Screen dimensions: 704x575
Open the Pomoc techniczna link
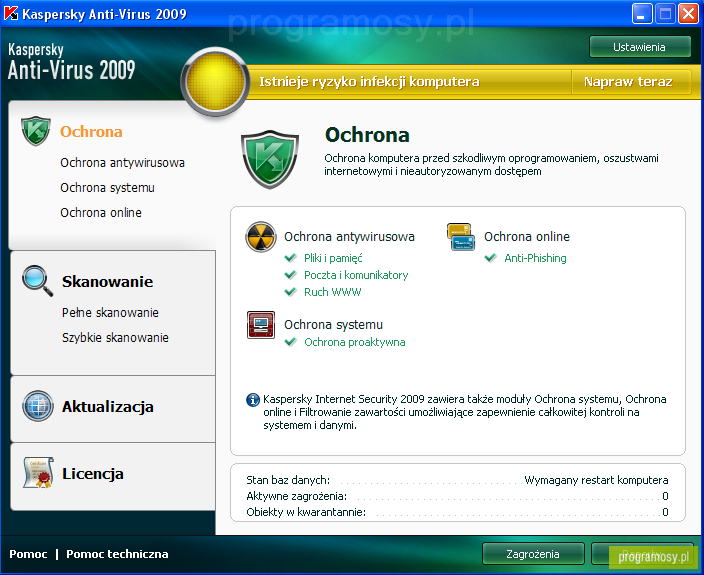[117, 554]
